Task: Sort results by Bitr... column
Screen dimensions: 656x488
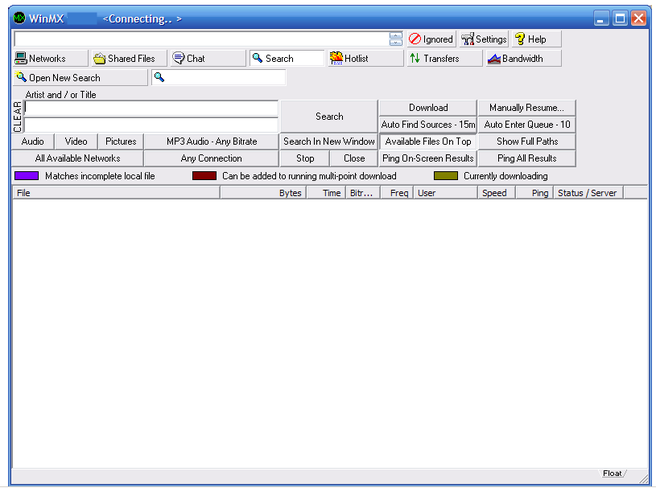Action: [362, 193]
